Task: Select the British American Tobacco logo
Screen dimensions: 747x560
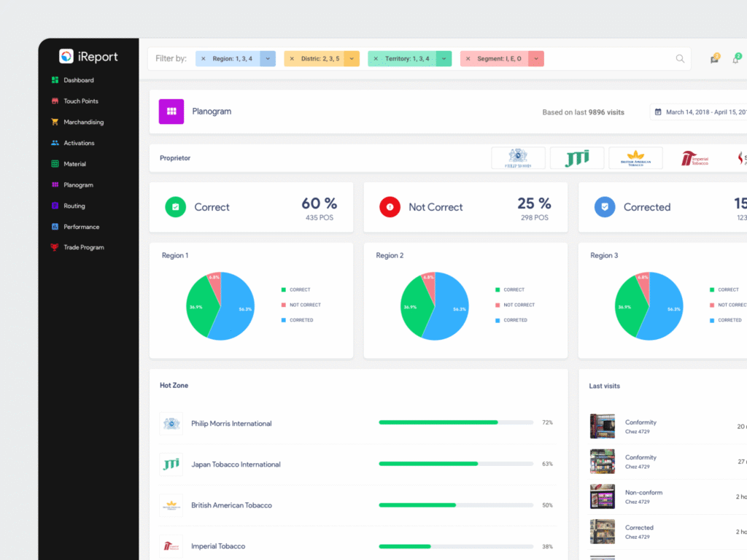Action: click(635, 158)
